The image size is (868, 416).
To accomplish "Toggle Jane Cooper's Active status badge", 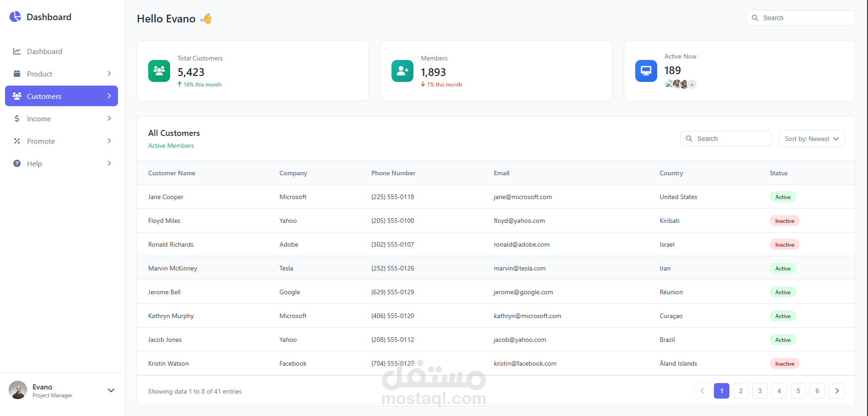I will point(782,197).
